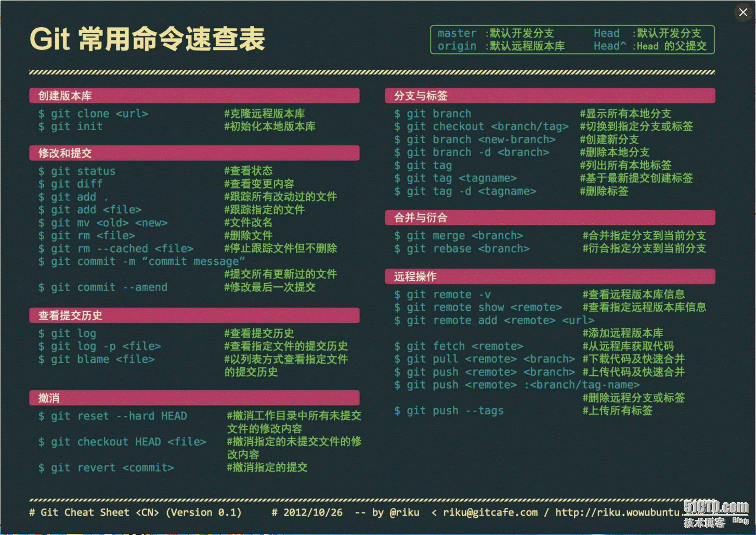
Task: Click the comment '#显示所有本地分支'
Action: [625, 113]
